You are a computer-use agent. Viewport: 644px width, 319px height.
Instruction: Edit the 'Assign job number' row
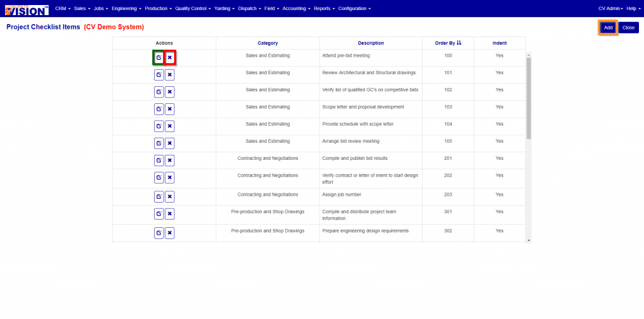tap(159, 197)
